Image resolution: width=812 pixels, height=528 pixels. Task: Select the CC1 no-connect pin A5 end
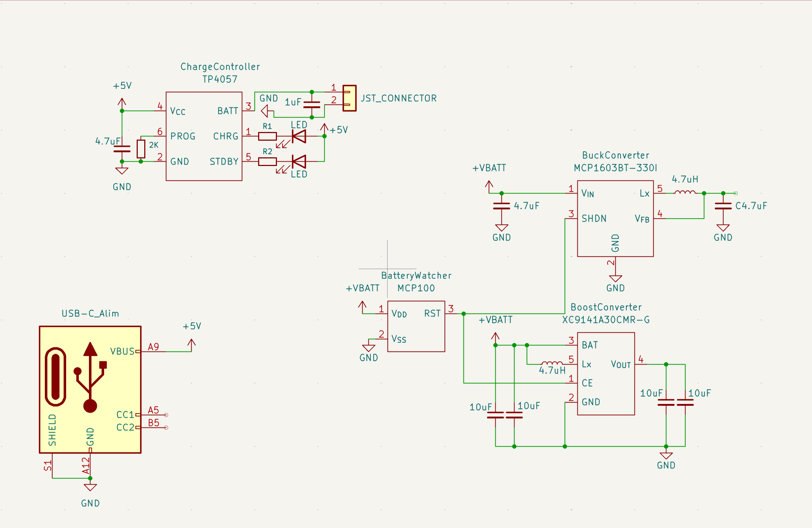tap(166, 415)
